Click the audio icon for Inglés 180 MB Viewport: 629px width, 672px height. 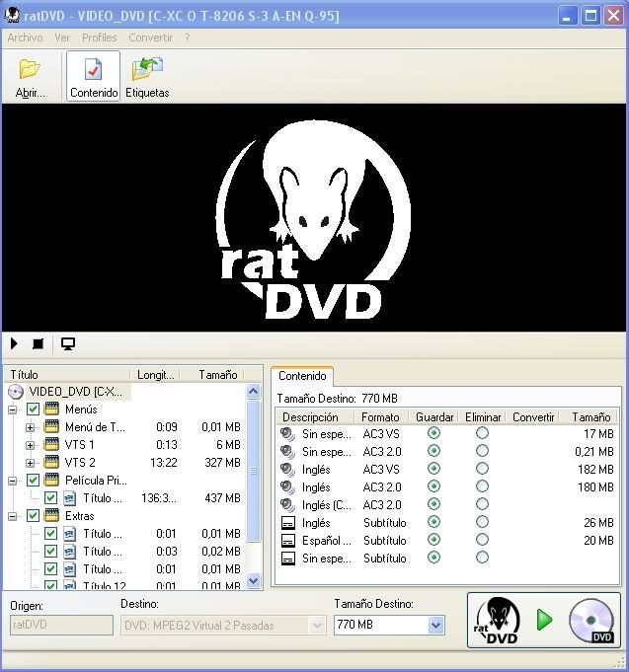(287, 487)
